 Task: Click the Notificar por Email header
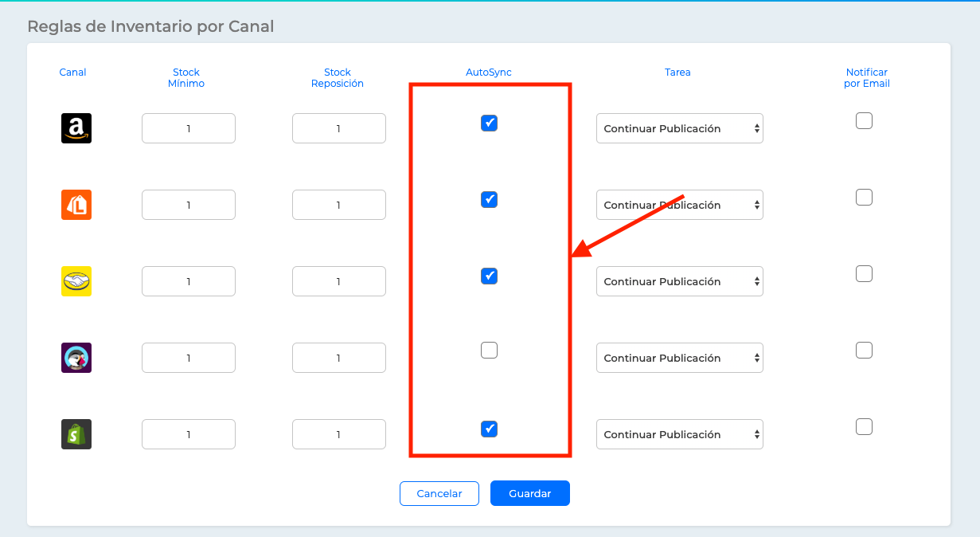[x=867, y=78]
